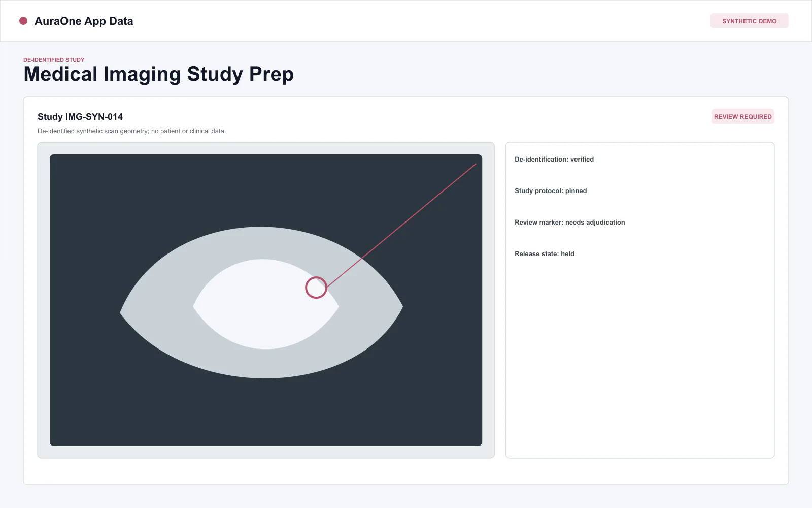812x508 pixels.
Task: Click the circular review marker on scan
Action: coord(316,288)
